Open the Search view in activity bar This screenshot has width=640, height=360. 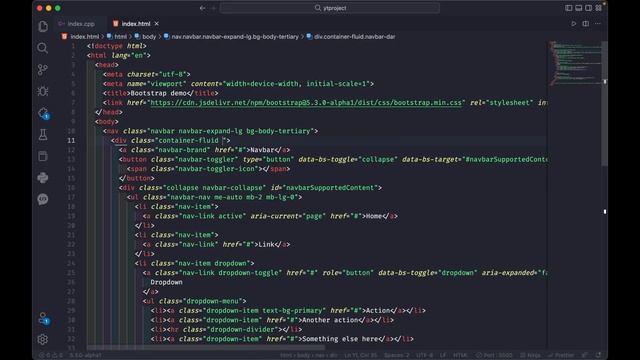pyautogui.click(x=43, y=48)
